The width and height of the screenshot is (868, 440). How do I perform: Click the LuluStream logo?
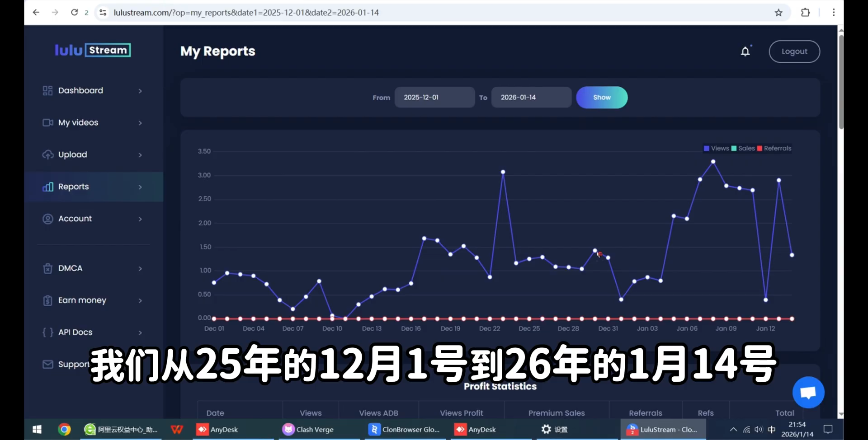(93, 50)
